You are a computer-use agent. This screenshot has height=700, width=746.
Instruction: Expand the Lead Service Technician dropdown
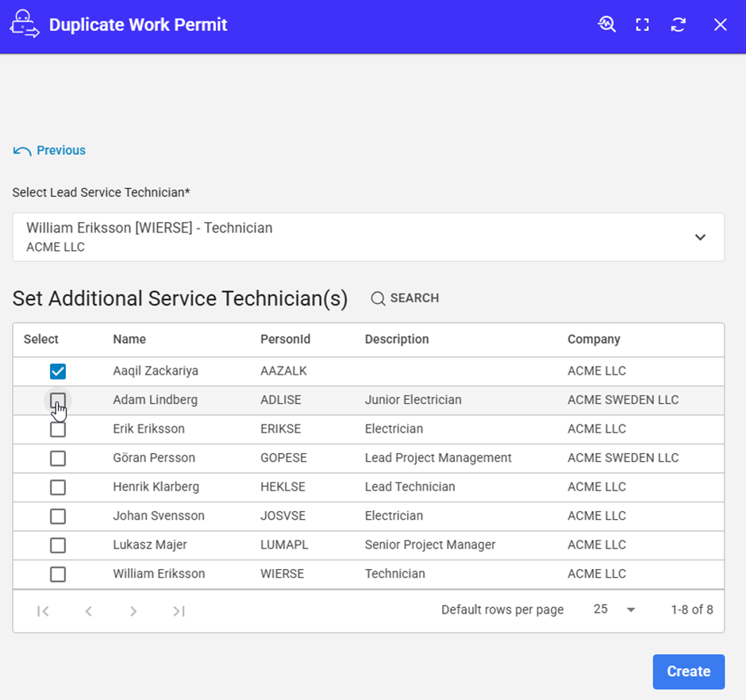[x=699, y=237]
